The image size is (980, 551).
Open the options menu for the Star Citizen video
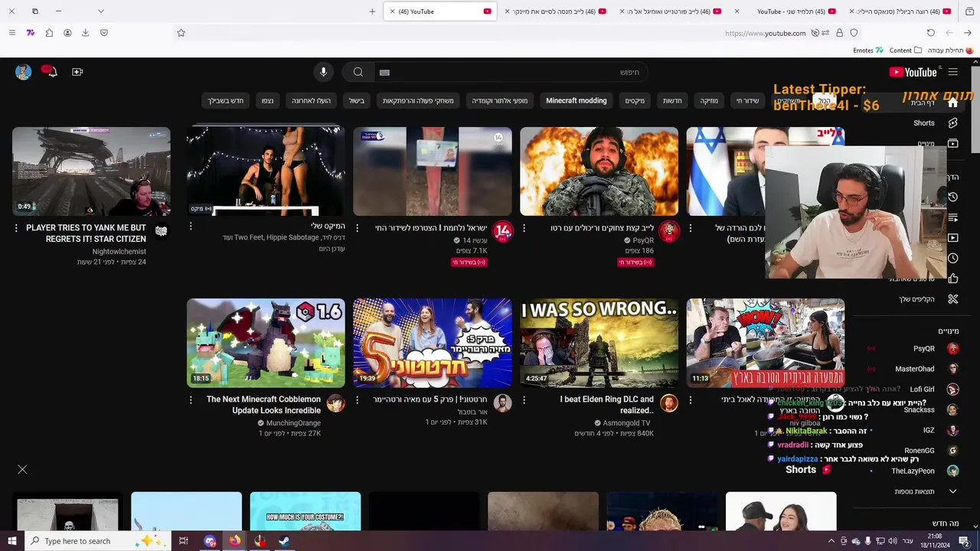tap(17, 228)
